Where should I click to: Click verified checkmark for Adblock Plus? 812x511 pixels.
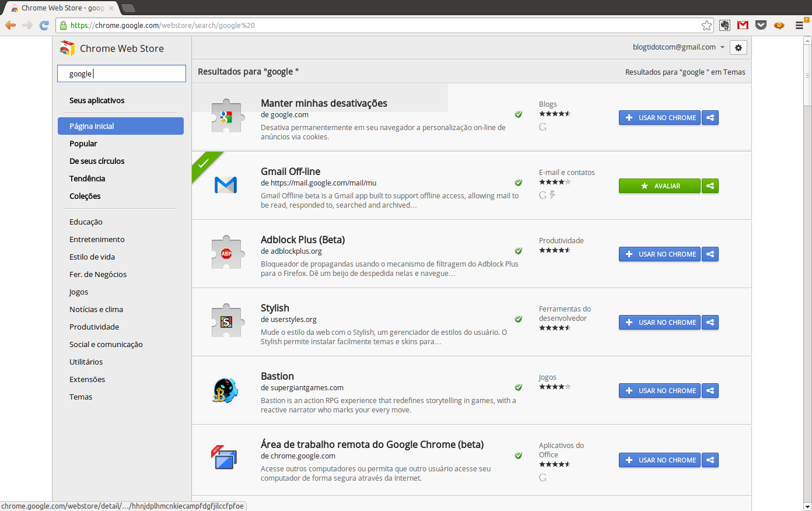[519, 251]
